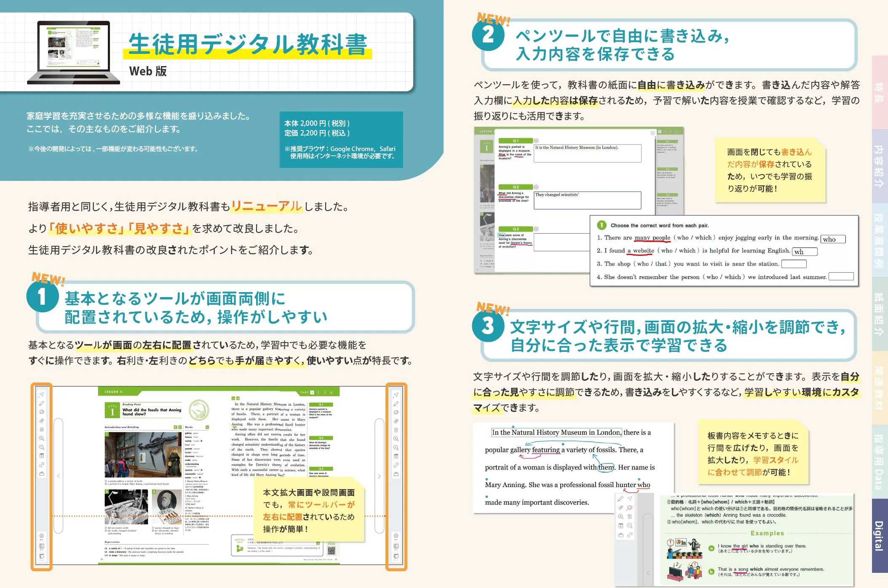
Task: Click the eraser icon in right toolbar
Action: 396,421
